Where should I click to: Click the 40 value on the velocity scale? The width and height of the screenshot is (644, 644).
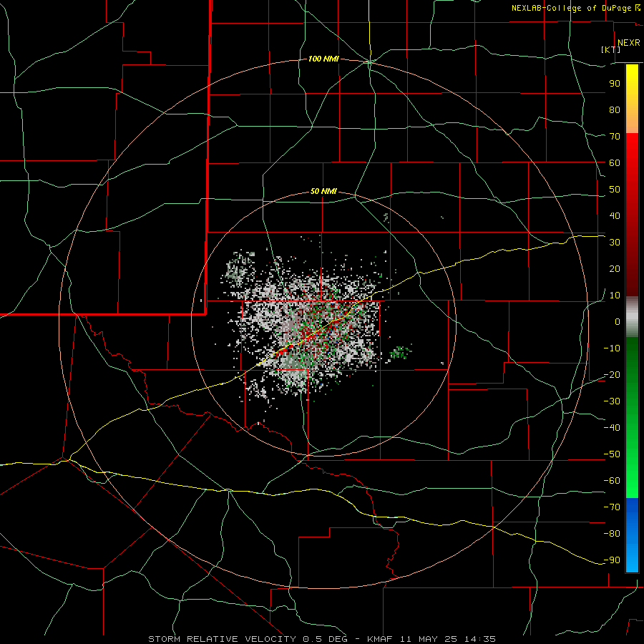(615, 215)
